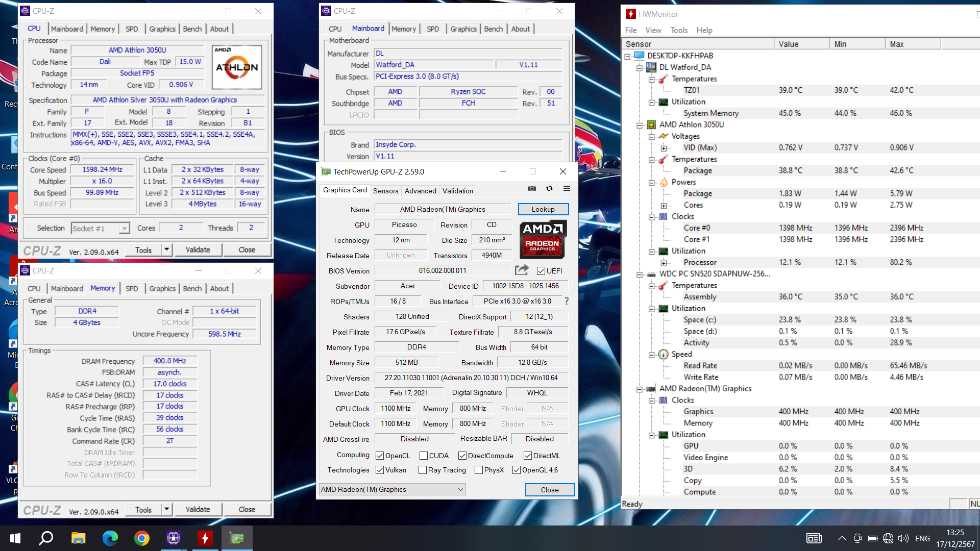The image size is (980, 551).
Task: Toggle the OpenGL 4.6 checkbox
Action: coord(517,470)
